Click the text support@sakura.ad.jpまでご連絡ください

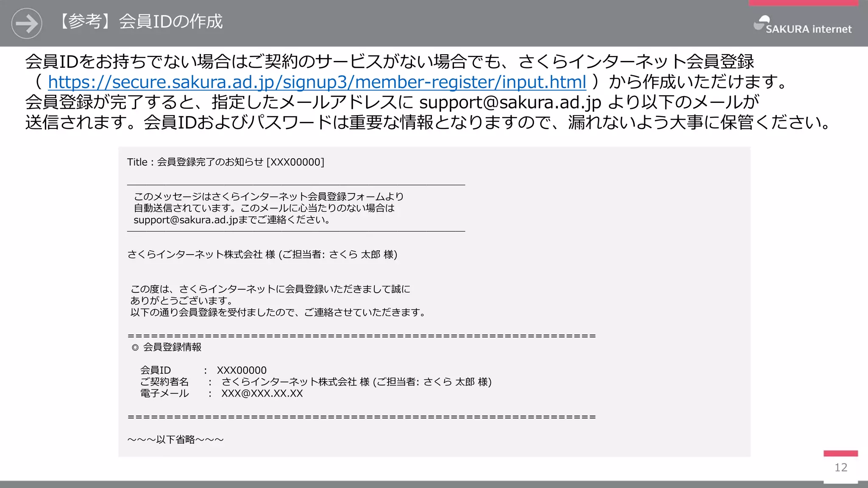(232, 220)
